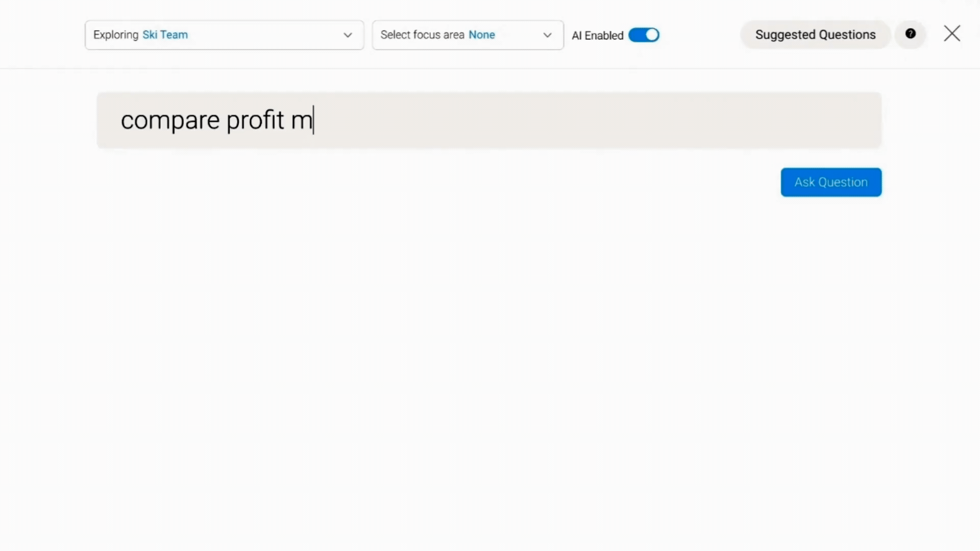Click the chevron arrow in focus area dropdown
The width and height of the screenshot is (980, 551).
(547, 35)
